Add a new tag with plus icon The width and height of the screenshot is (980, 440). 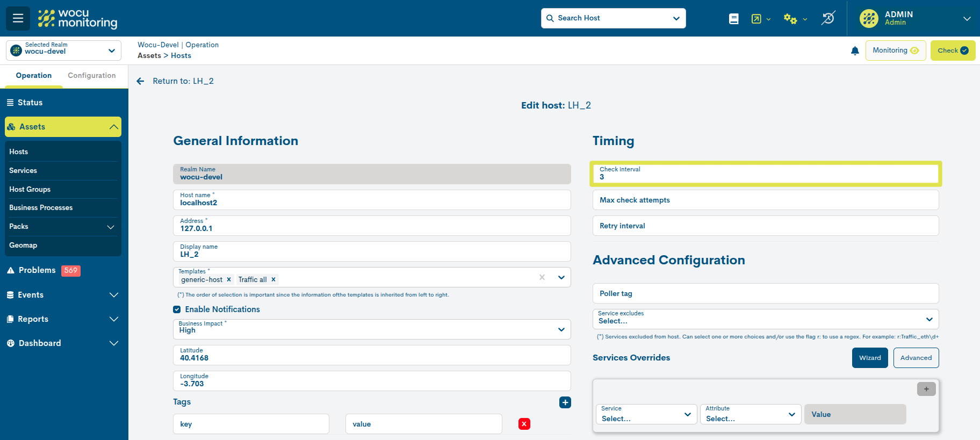coord(565,402)
